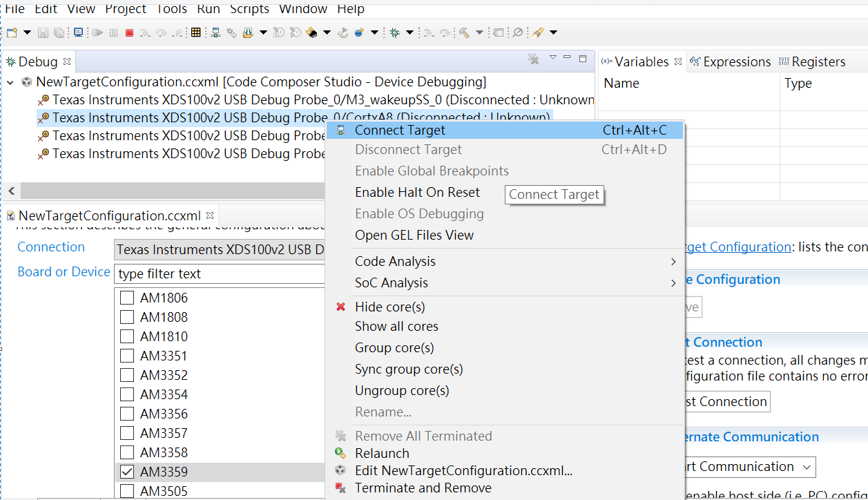Switch to the Registers tab
The height and width of the screenshot is (500, 868).
coord(812,61)
